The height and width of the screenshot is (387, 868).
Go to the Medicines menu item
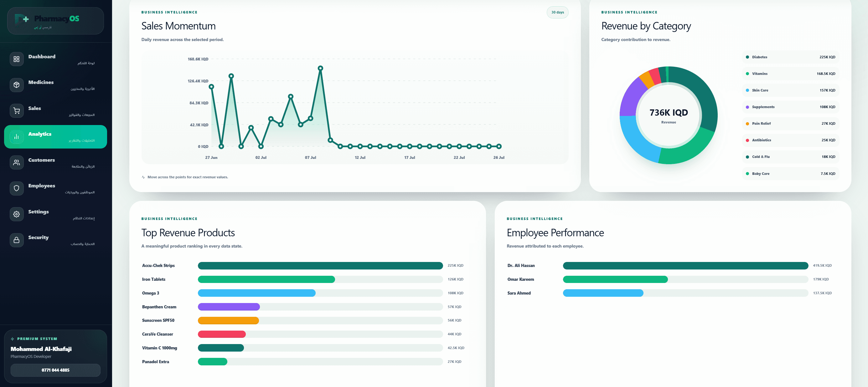tap(56, 85)
